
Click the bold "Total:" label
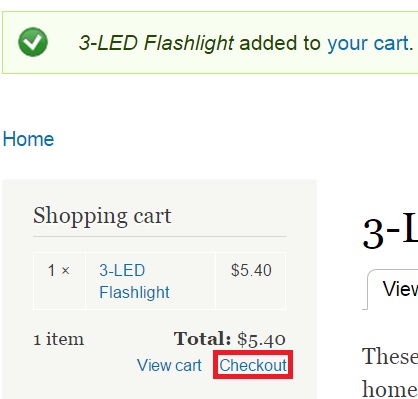coord(202,339)
